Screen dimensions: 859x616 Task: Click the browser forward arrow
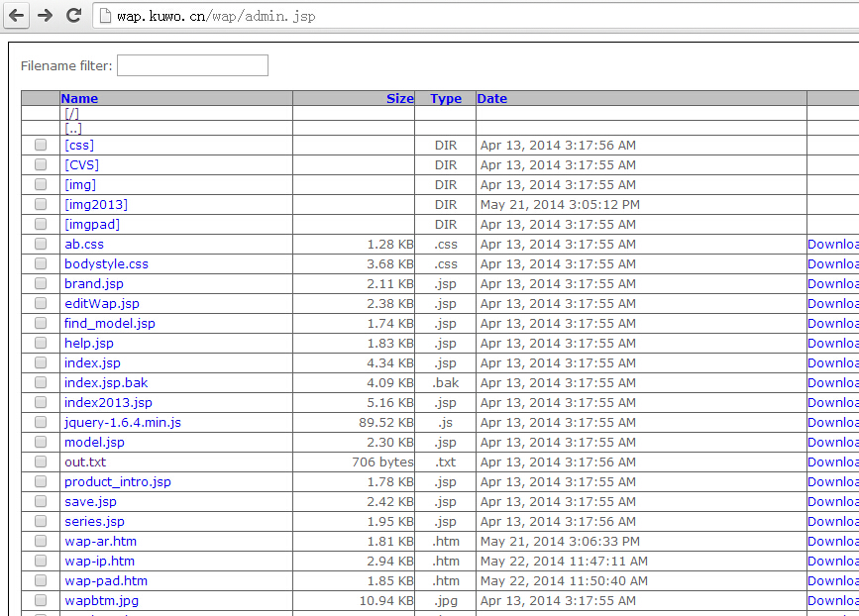click(x=45, y=15)
